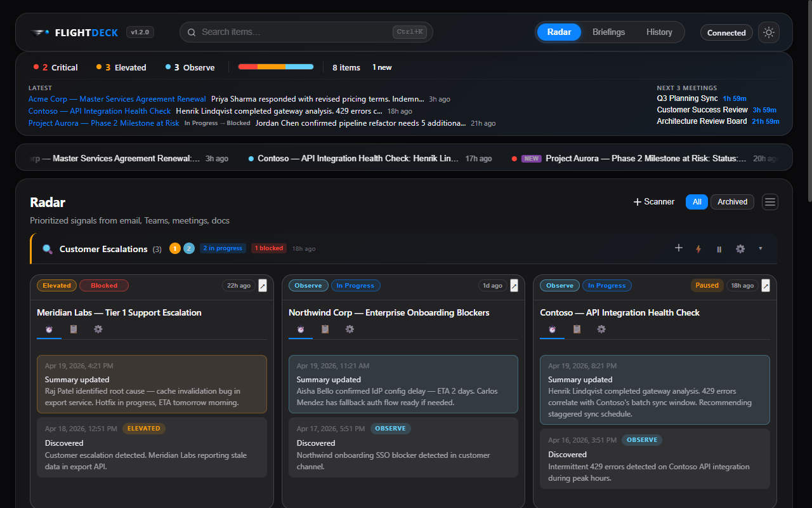Image resolution: width=812 pixels, height=508 pixels.
Task: Open Meridian Labs card in expanded view
Action: tap(263, 286)
